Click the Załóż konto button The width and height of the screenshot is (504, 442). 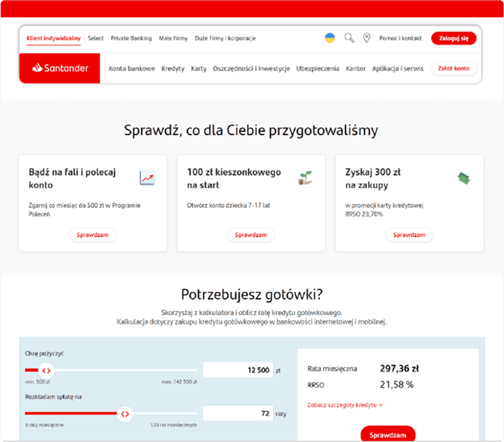[454, 68]
